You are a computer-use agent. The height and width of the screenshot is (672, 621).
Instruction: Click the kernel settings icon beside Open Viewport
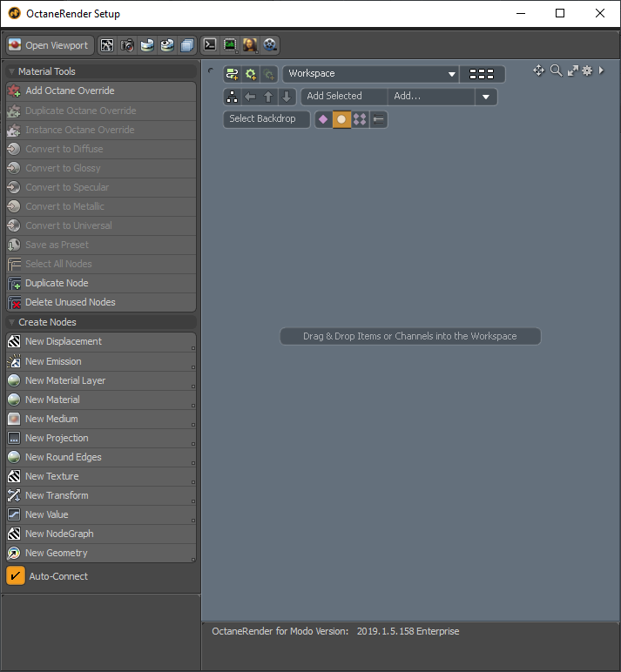coord(107,45)
